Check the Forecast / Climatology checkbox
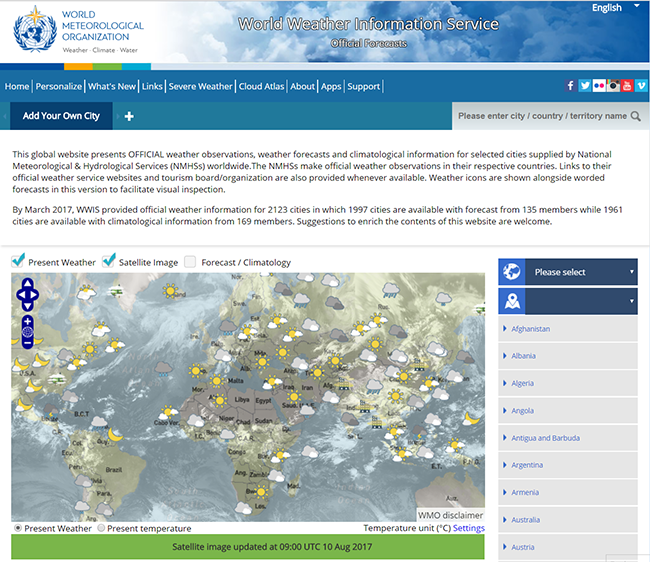Viewport: 650px width, 562px height. click(x=190, y=262)
